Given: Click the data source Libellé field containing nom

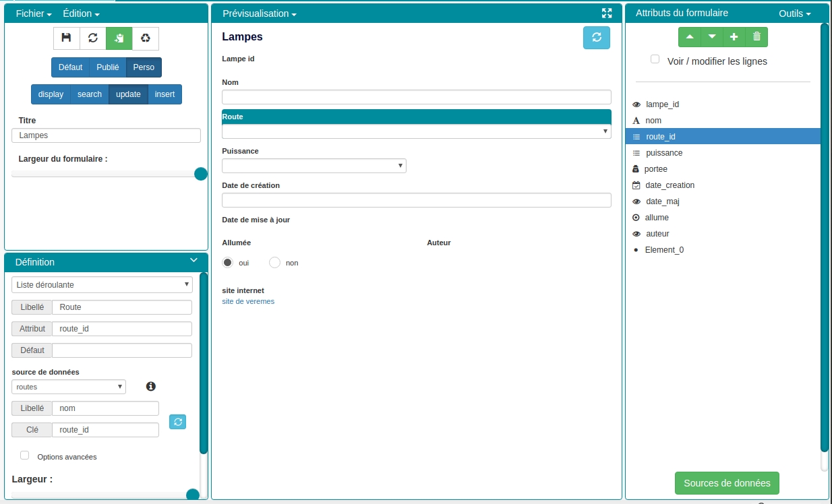Looking at the screenshot, I should 105,408.
